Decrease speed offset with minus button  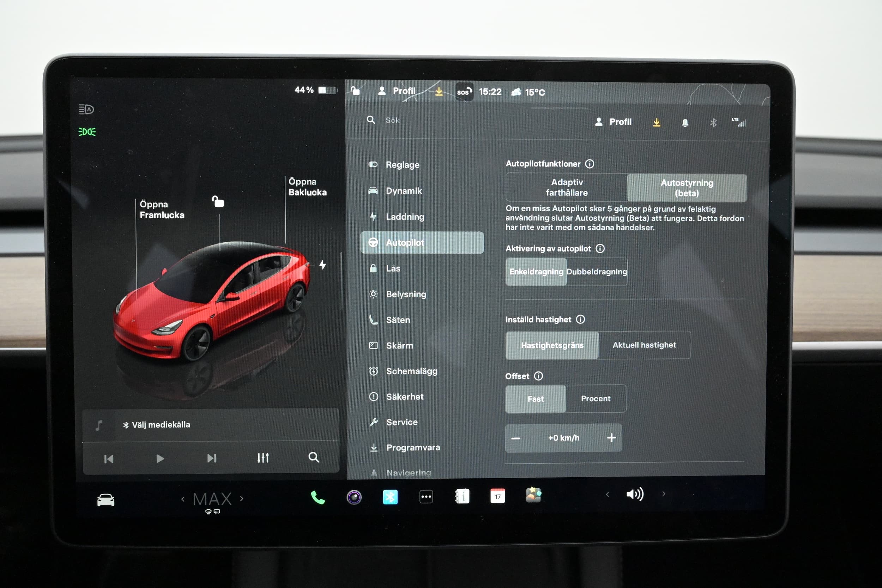coord(516,438)
